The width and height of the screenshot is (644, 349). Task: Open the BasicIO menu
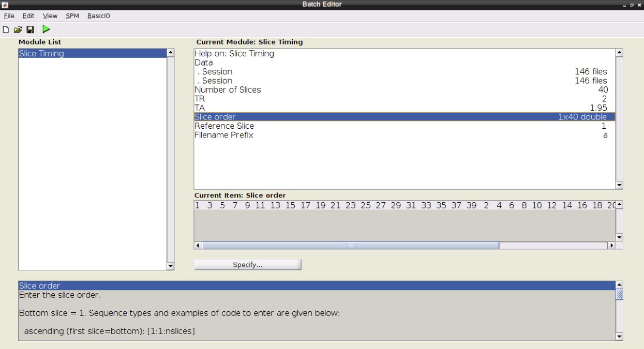[99, 16]
